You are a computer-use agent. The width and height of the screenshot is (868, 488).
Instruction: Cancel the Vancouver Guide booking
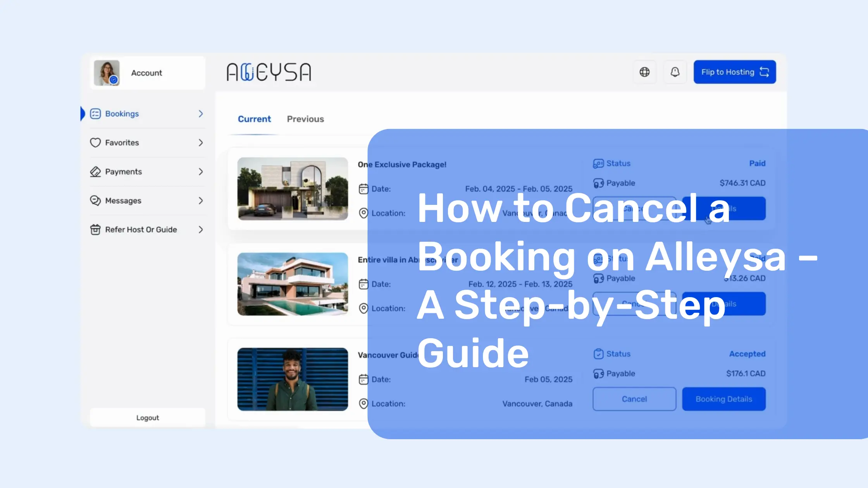pyautogui.click(x=634, y=399)
